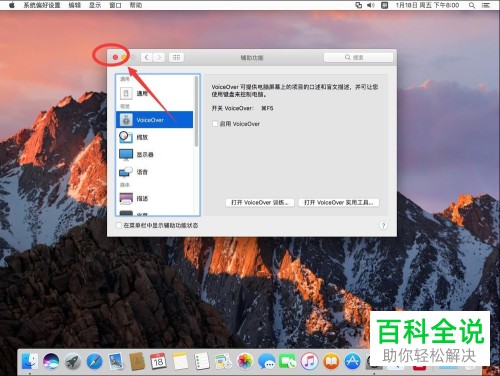Launch Siri from the Dock
This screenshot has width=500, height=376.
51,361
